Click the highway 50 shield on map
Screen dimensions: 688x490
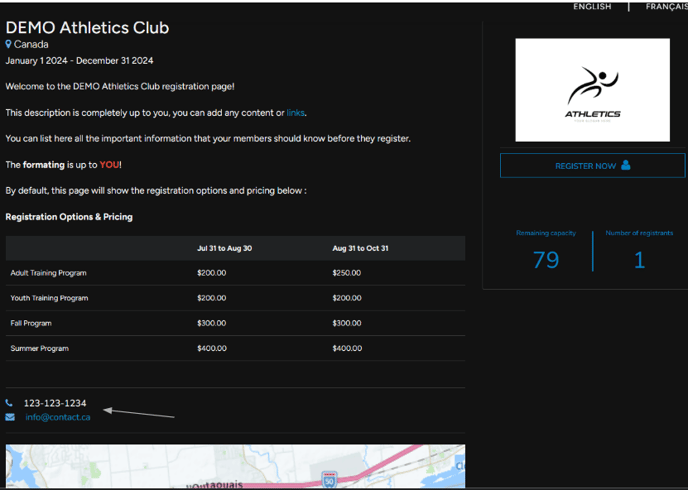click(x=329, y=481)
